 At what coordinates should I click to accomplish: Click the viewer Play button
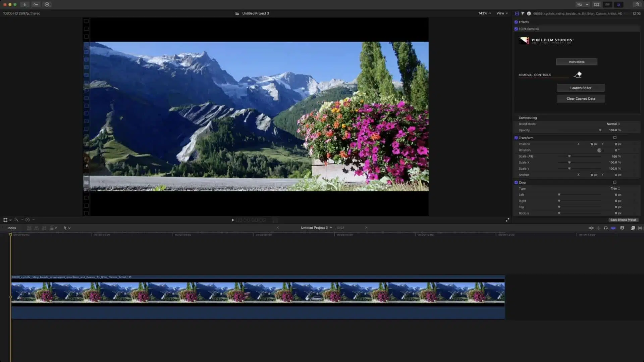pyautogui.click(x=233, y=220)
